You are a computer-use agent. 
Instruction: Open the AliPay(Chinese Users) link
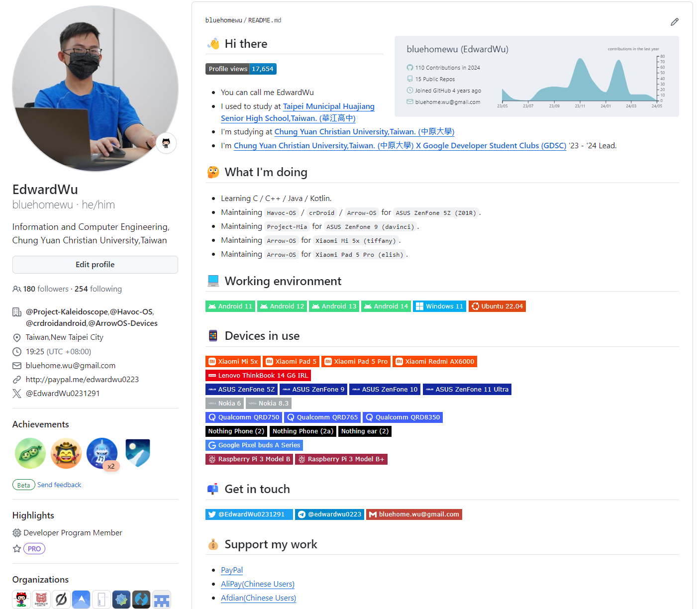258,584
